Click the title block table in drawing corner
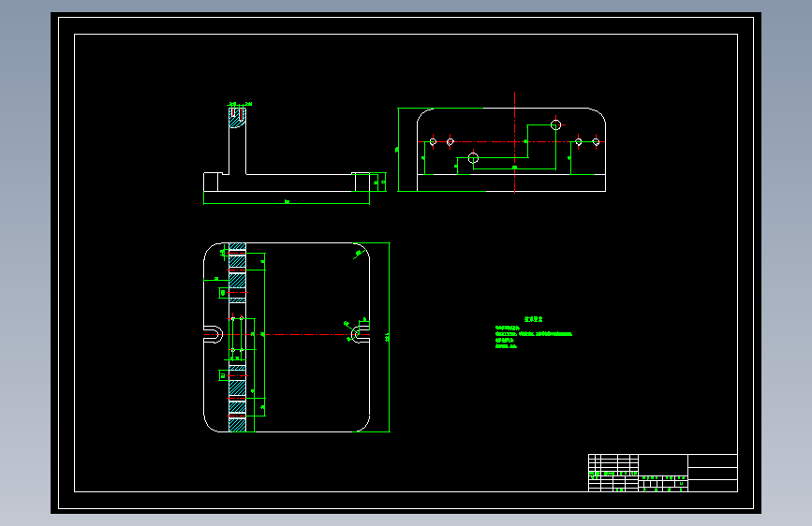812x526 pixels. coord(663,473)
